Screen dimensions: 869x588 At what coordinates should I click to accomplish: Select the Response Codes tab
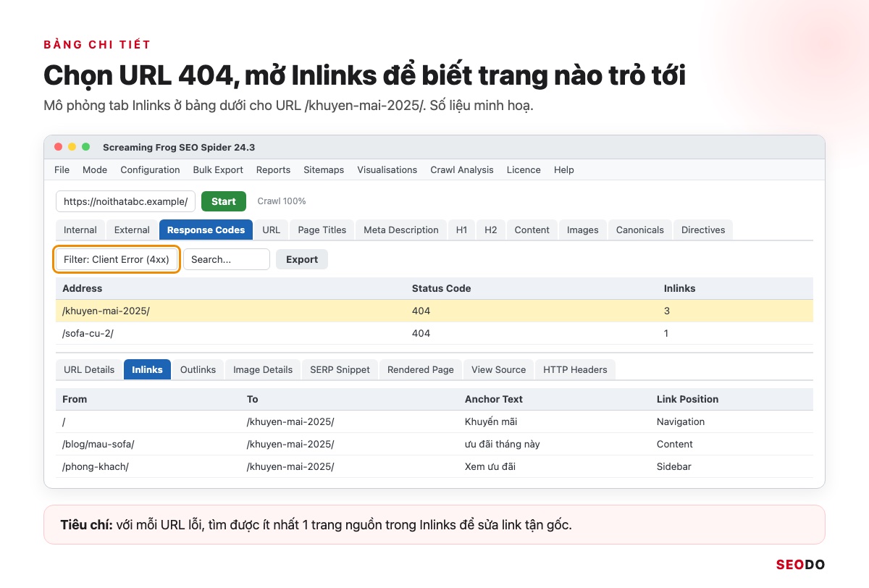pyautogui.click(x=206, y=230)
